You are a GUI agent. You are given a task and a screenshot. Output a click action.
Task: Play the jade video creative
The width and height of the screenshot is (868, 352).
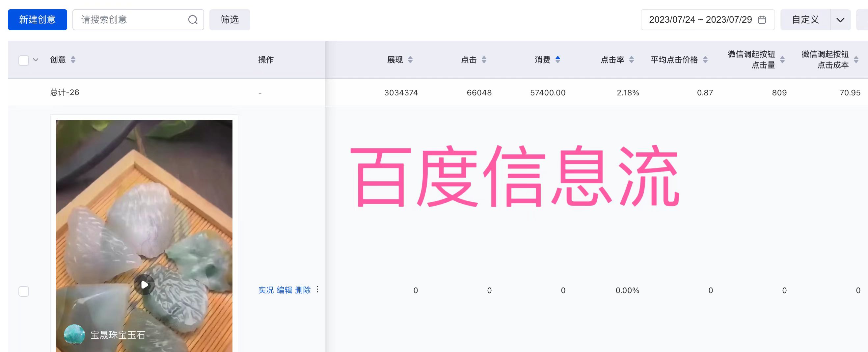click(144, 285)
